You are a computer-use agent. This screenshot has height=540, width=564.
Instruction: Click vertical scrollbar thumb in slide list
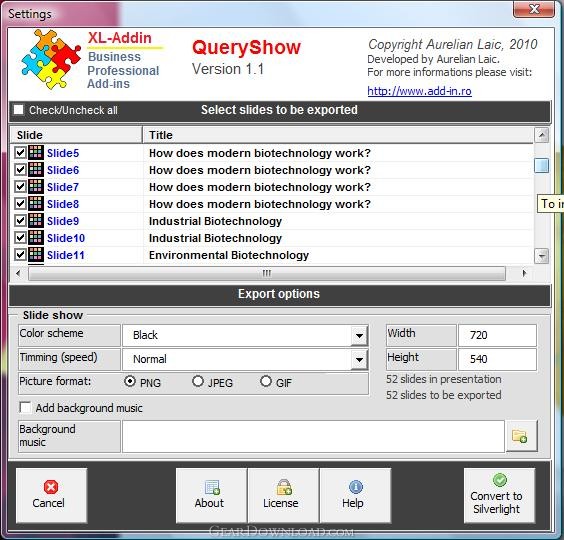pos(542,165)
